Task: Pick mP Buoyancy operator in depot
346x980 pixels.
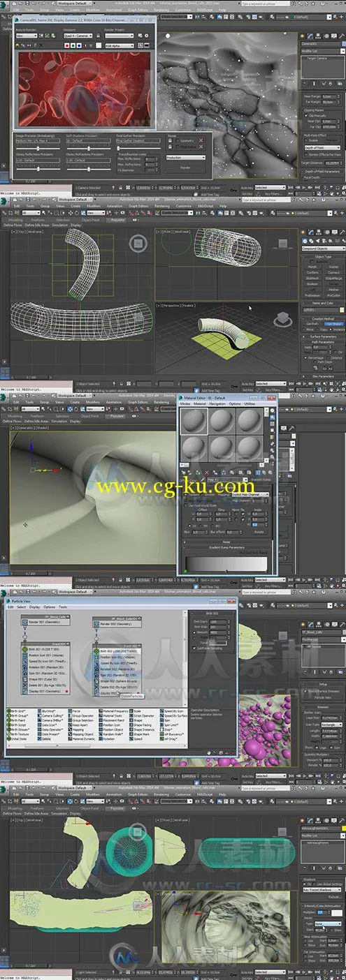Action: (x=173, y=734)
